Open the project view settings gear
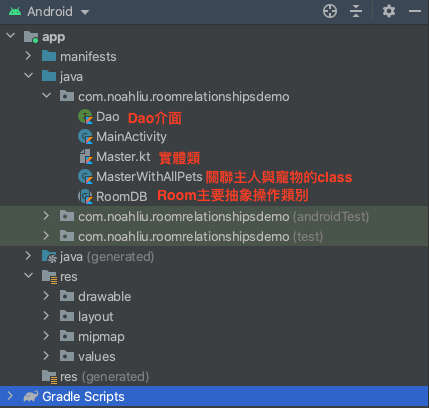 389,11
